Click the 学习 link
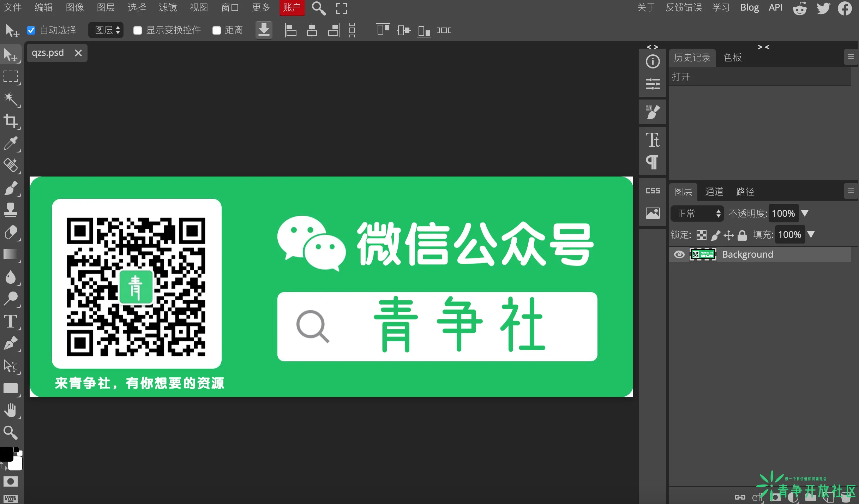The image size is (859, 504). tap(721, 7)
